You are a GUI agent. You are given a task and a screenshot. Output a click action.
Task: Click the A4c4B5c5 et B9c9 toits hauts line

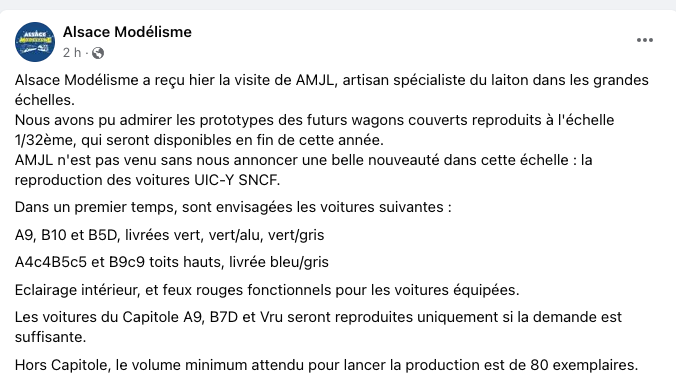[x=172, y=262]
